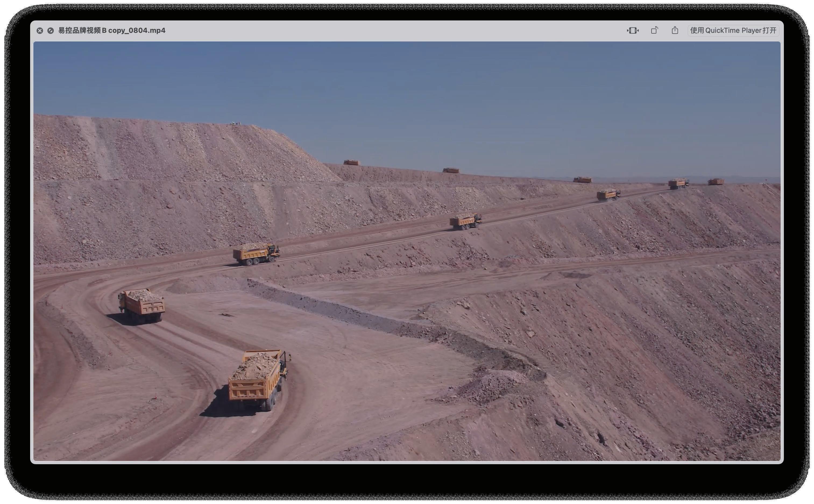Image resolution: width=814 pixels, height=504 pixels.
Task: Click the file name copy_0804.mp4 title
Action: tap(112, 31)
